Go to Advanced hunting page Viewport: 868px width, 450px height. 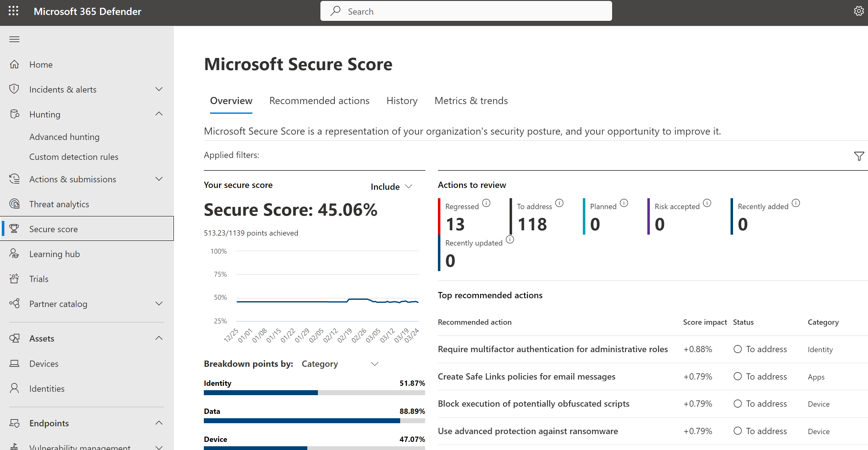tap(64, 137)
